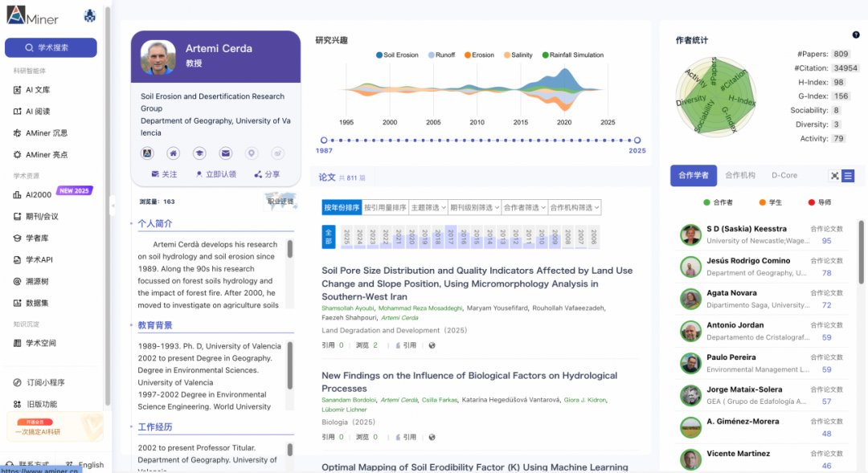
Task: Select 按年份排序 sorting
Action: [x=342, y=207]
